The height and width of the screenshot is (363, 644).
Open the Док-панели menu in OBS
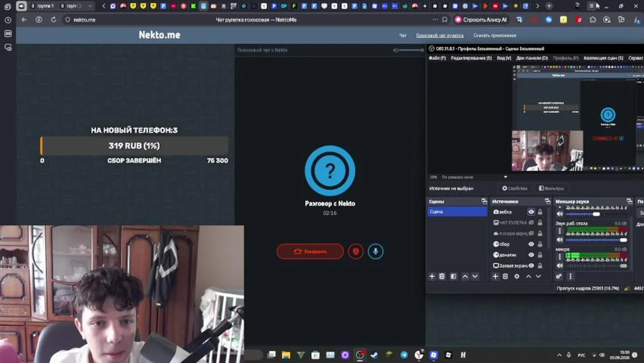click(532, 58)
